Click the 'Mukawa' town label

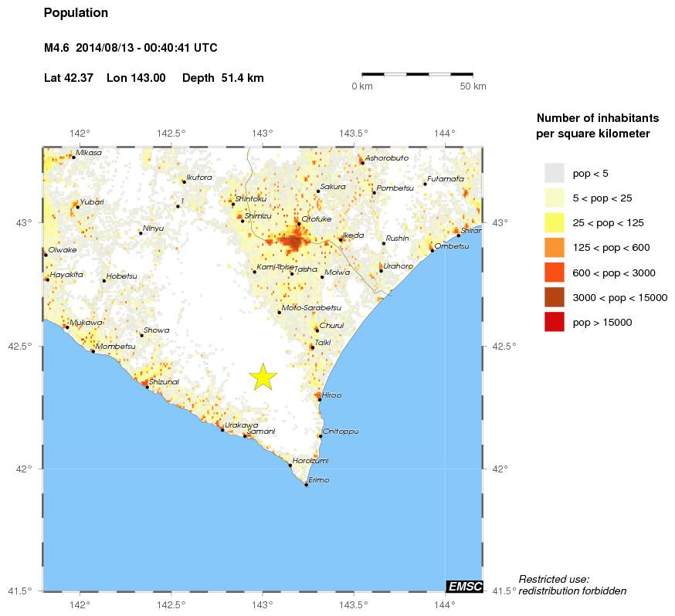86,323
